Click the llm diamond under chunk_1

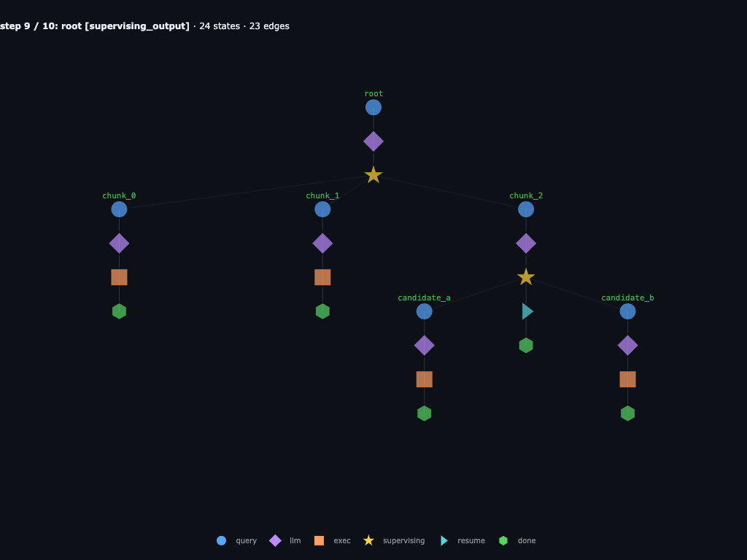tap(322, 244)
